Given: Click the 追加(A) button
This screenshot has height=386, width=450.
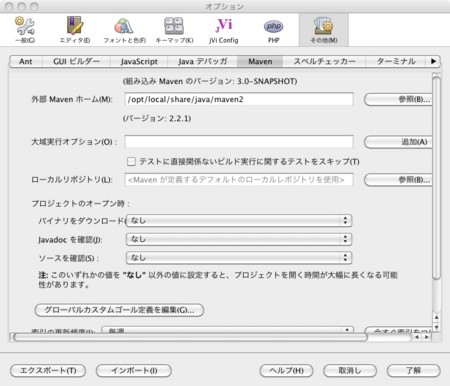Looking at the screenshot, I should click(x=398, y=142).
